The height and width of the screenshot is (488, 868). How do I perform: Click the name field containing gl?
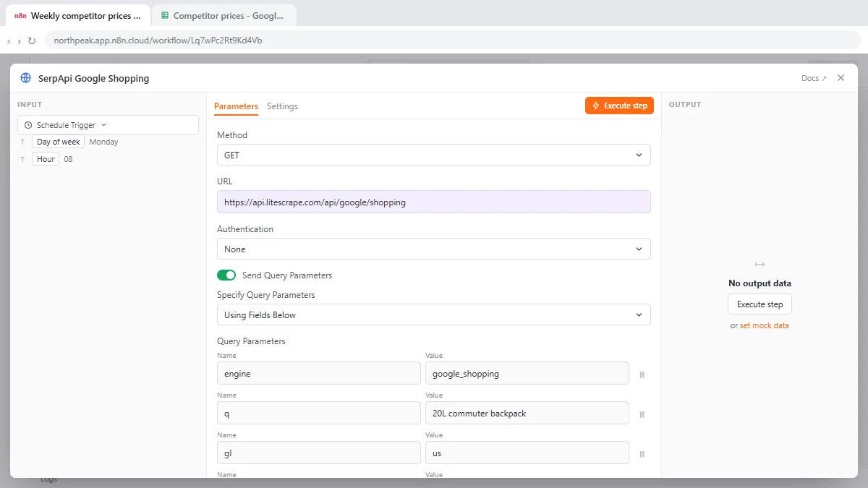click(x=319, y=453)
